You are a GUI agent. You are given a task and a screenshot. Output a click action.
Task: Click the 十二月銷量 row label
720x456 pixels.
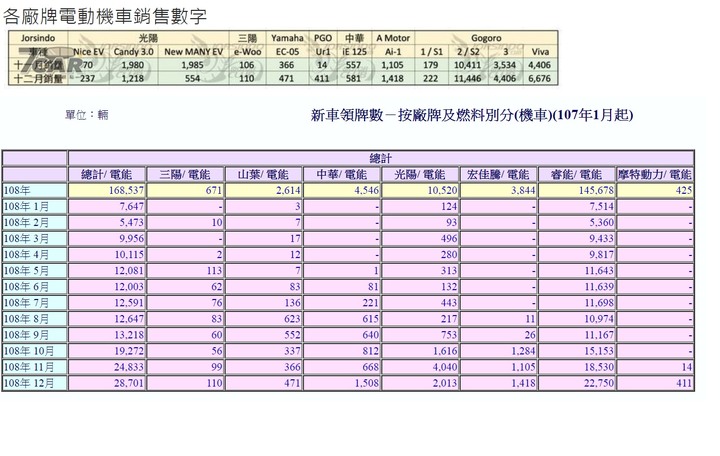coord(38,78)
